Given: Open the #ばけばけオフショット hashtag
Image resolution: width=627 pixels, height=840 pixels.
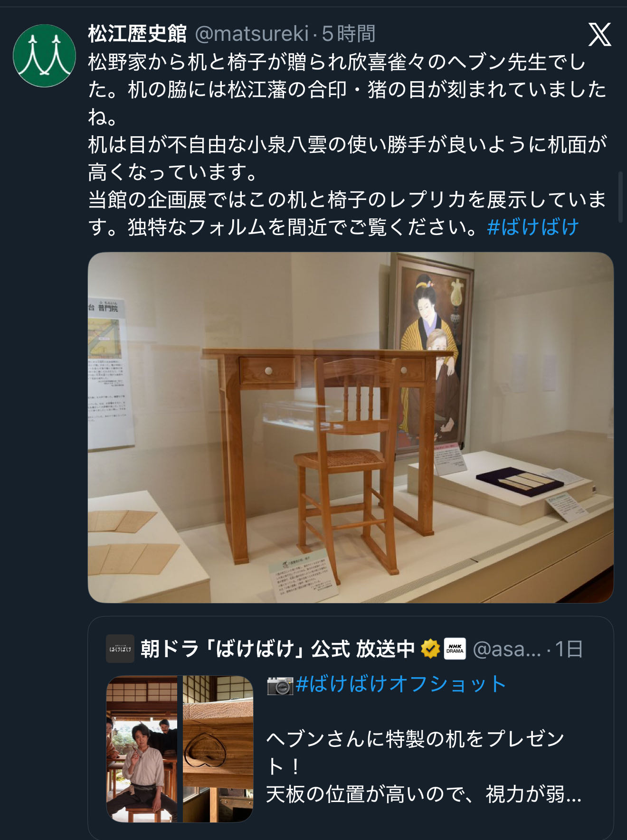Looking at the screenshot, I should [401, 684].
